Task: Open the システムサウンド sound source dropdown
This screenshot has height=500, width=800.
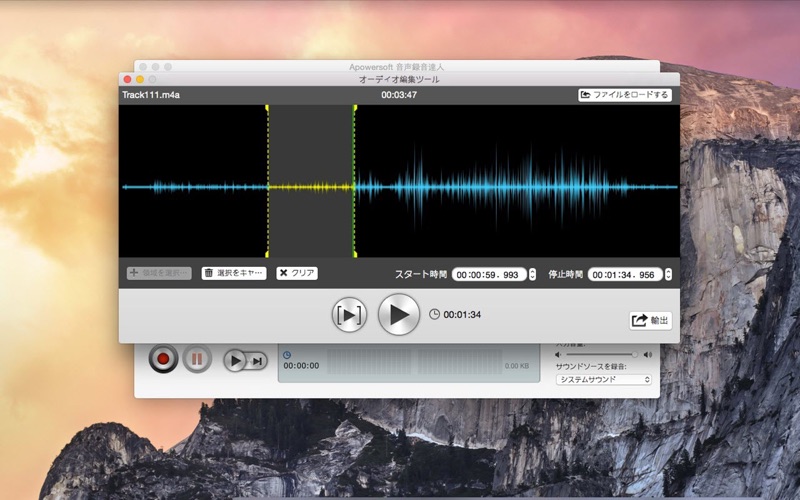Action: coord(604,380)
